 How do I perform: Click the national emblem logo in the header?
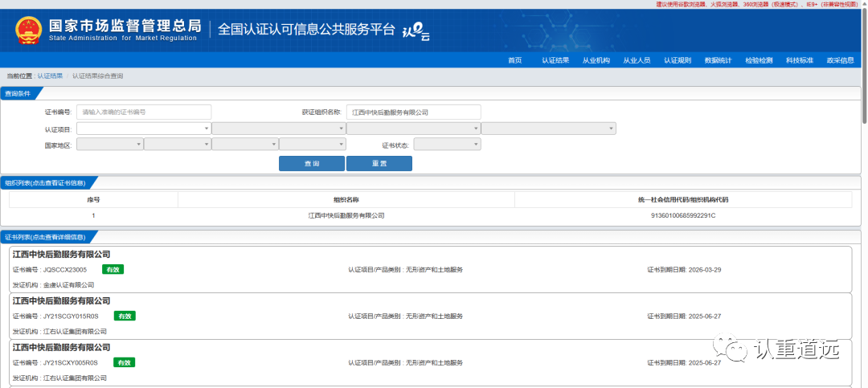[27, 31]
